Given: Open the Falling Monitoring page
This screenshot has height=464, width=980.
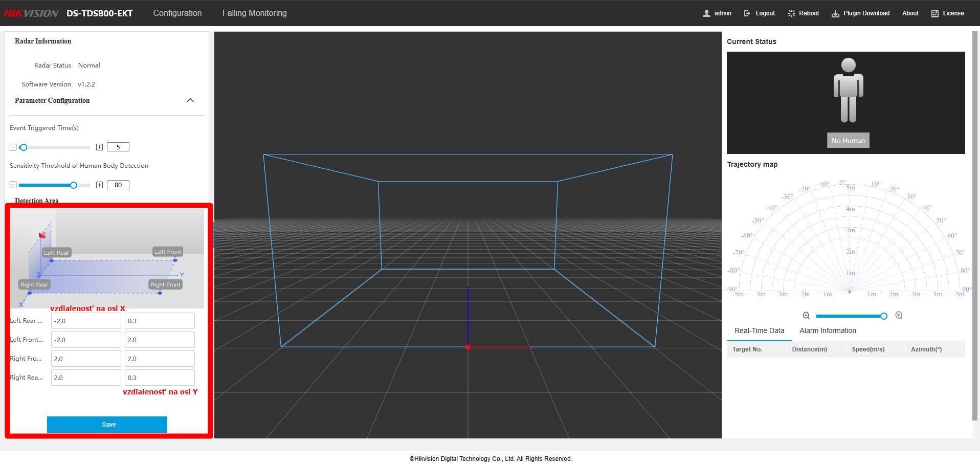Looking at the screenshot, I should click(254, 13).
